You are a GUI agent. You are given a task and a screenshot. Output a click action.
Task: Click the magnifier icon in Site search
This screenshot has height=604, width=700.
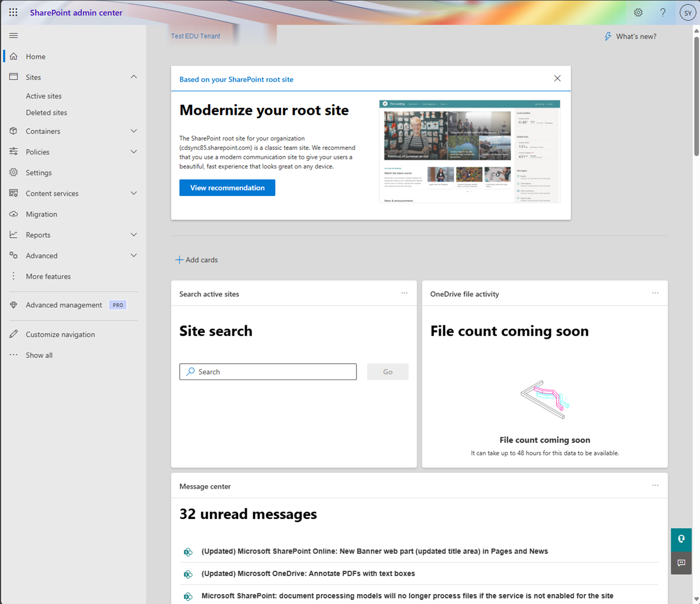[190, 371]
